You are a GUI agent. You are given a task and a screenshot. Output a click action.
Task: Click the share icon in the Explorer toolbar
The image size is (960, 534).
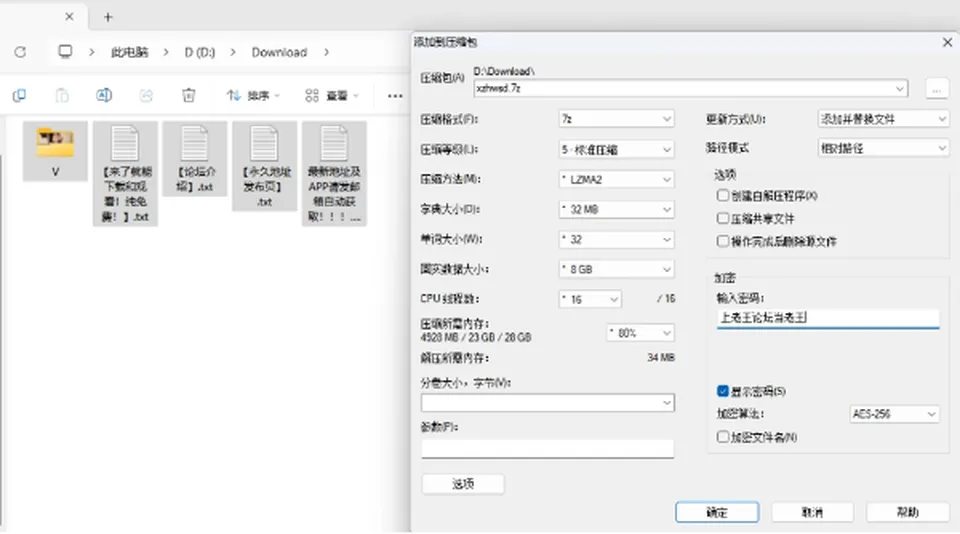[146, 95]
